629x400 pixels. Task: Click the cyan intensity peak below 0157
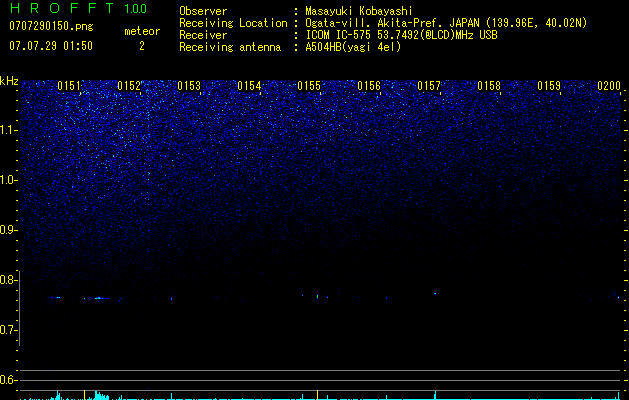pos(435,395)
